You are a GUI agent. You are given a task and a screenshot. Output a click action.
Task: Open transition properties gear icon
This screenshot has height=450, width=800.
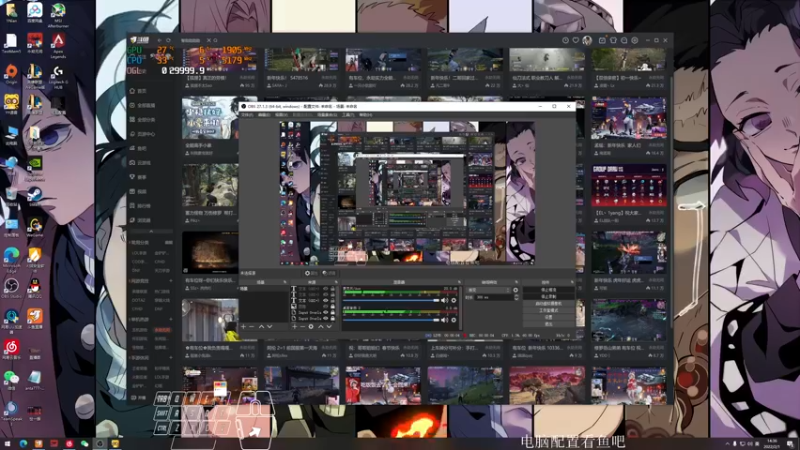(x=515, y=290)
